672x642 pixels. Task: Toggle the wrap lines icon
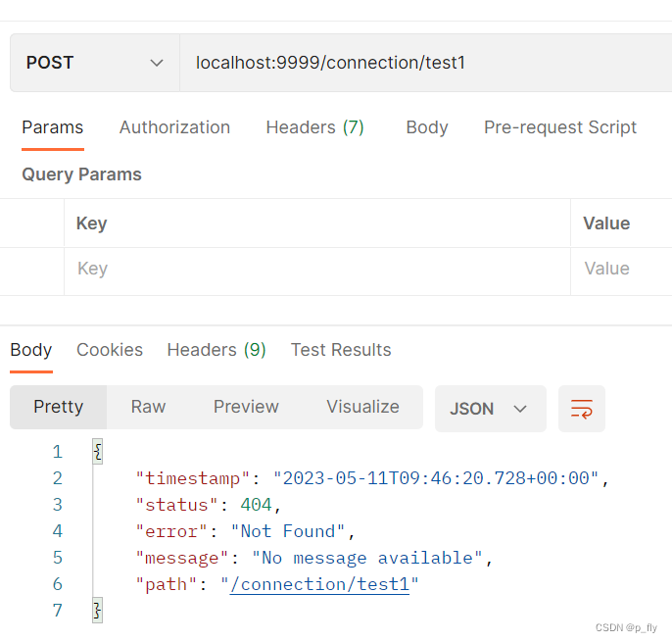coord(582,409)
